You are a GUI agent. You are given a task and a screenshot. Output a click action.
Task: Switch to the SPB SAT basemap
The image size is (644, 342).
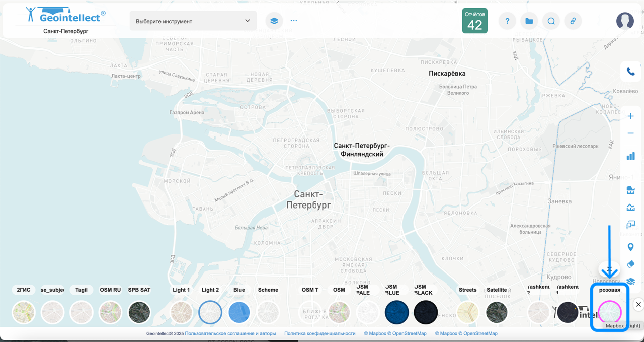(x=139, y=312)
